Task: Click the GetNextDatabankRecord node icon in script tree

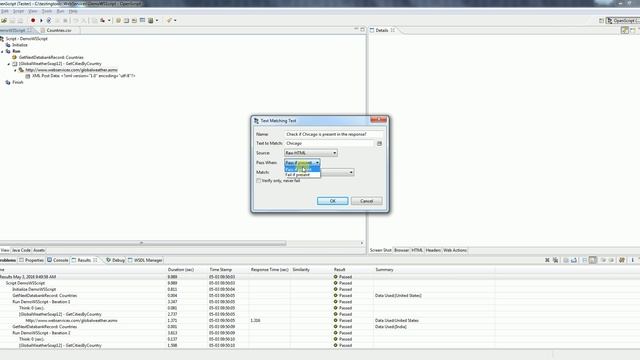Action: point(14,58)
